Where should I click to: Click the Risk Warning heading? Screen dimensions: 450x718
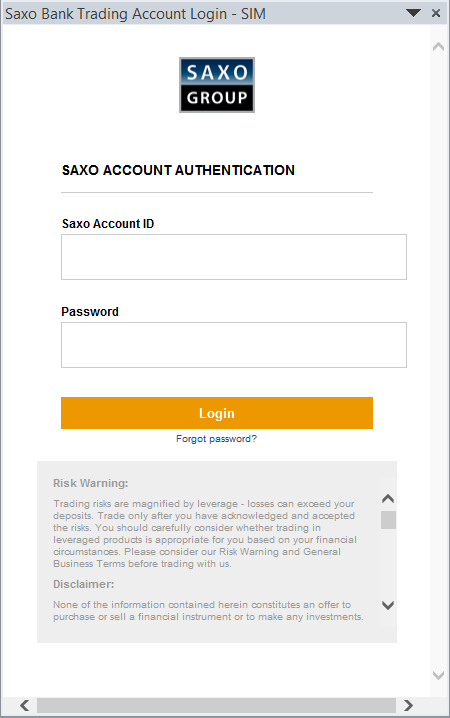click(x=91, y=483)
